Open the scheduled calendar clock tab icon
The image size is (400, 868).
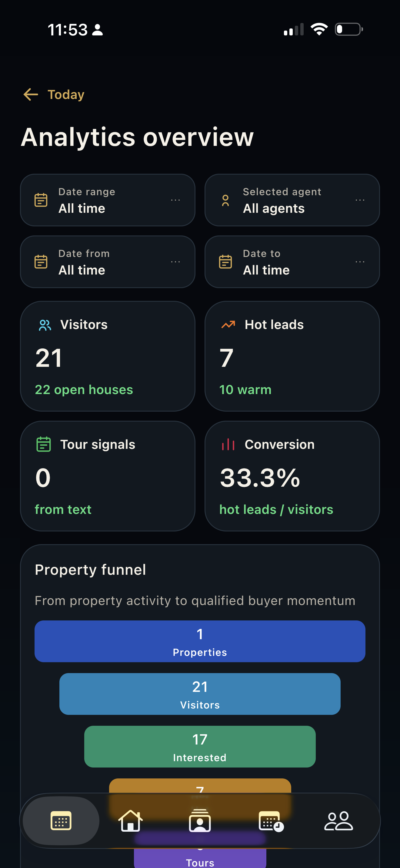pyautogui.click(x=271, y=821)
